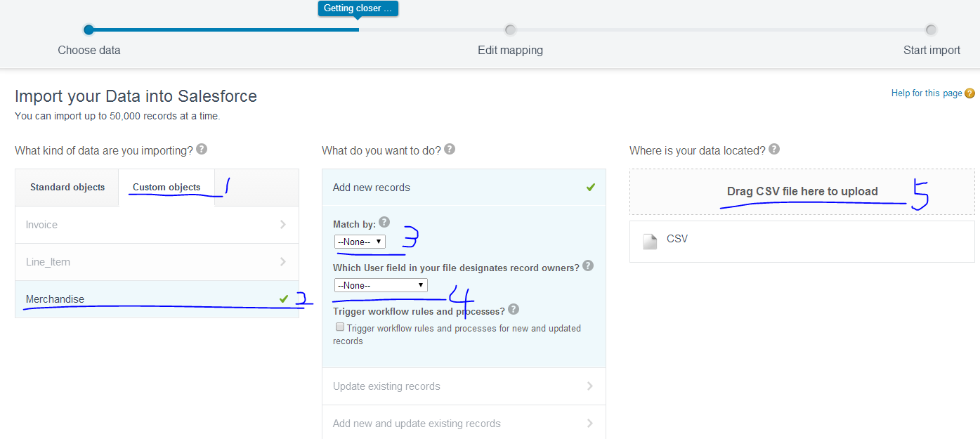Select the Line_Item custom object
Screen dimensions: 980x439
pyautogui.click(x=157, y=262)
